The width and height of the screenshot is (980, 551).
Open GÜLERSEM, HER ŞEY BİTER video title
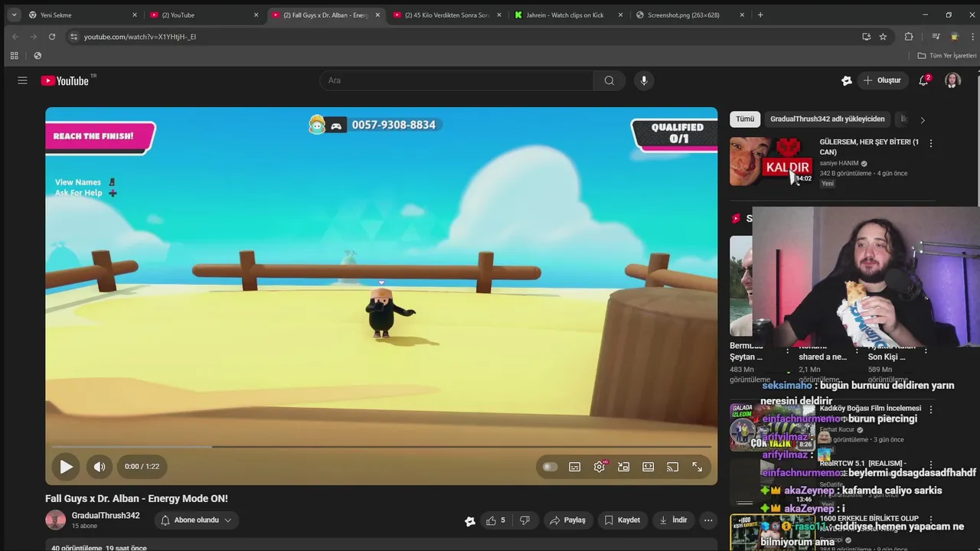pyautogui.click(x=869, y=147)
